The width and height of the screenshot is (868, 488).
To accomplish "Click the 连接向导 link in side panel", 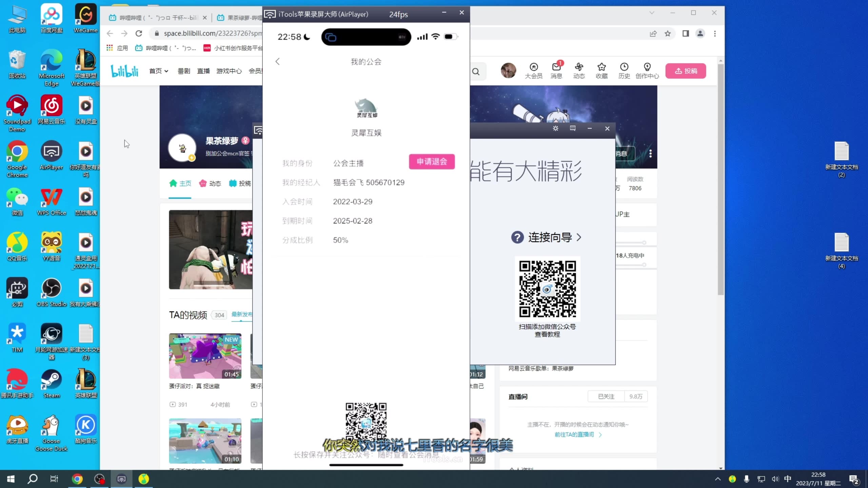I will (x=549, y=237).
